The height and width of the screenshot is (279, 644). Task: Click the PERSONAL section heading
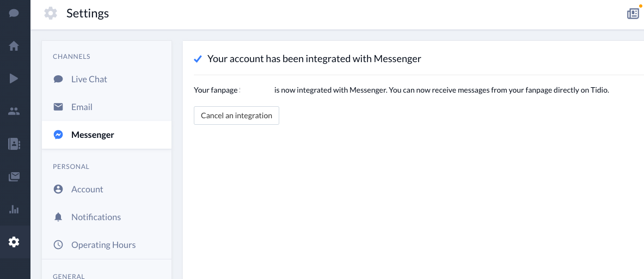pyautogui.click(x=71, y=166)
